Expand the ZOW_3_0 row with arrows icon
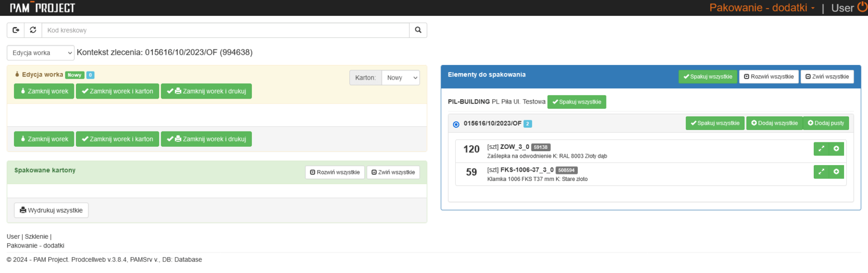The width and height of the screenshot is (868, 273). tap(821, 149)
